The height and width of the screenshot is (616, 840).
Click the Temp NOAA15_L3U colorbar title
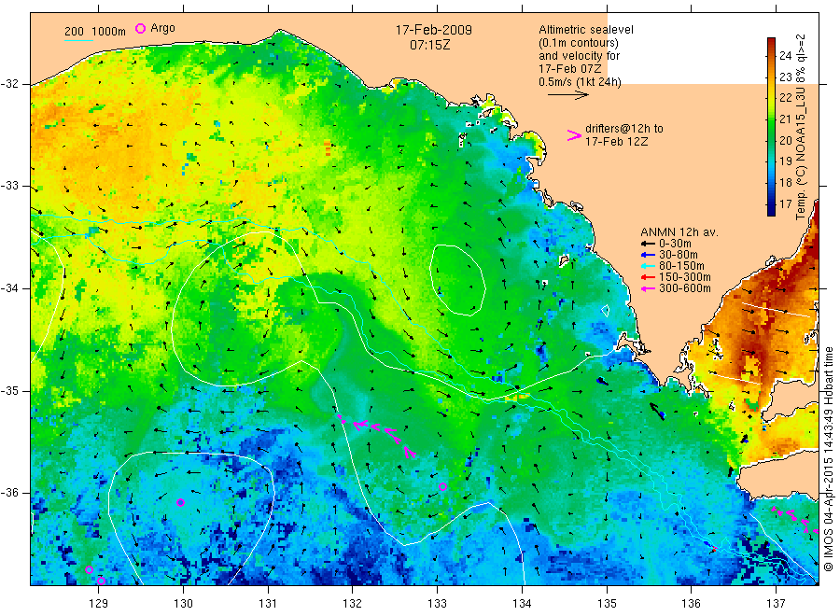pyautogui.click(x=801, y=127)
